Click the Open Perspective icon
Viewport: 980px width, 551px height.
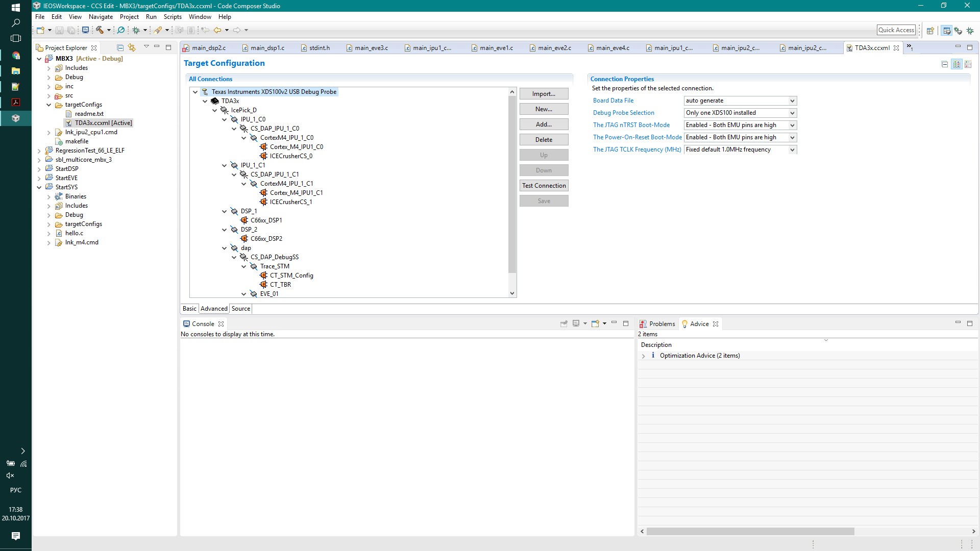[x=930, y=31]
